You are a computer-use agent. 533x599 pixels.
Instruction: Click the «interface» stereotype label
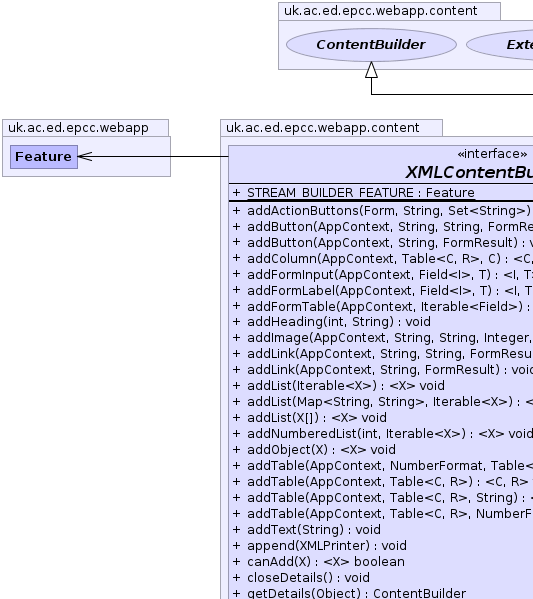coord(492,154)
